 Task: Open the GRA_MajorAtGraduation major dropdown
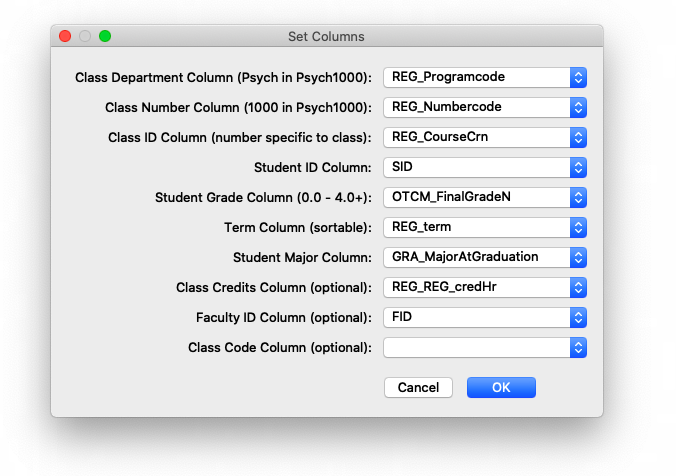pyautogui.click(x=485, y=257)
